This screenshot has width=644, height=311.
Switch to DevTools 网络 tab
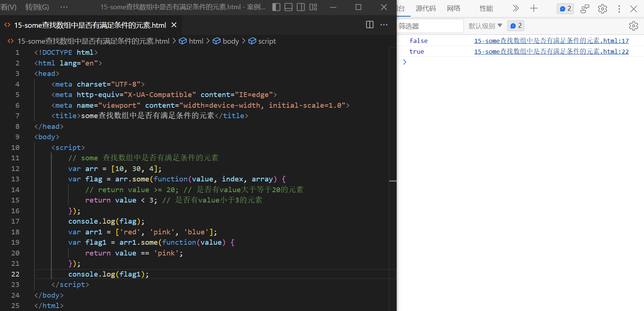(x=454, y=9)
